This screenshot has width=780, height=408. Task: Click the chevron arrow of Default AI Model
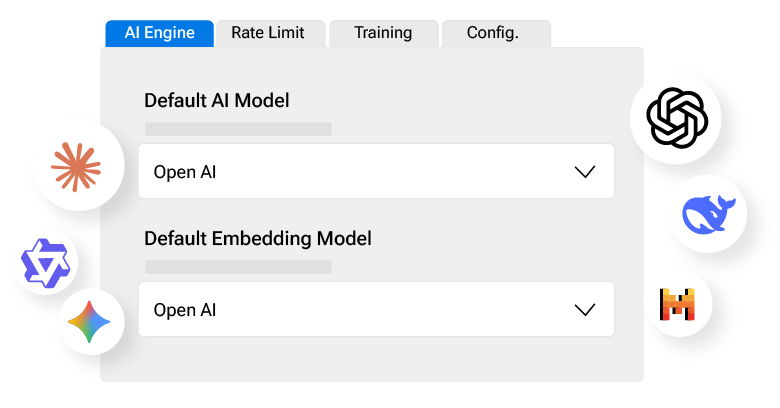pyautogui.click(x=585, y=172)
